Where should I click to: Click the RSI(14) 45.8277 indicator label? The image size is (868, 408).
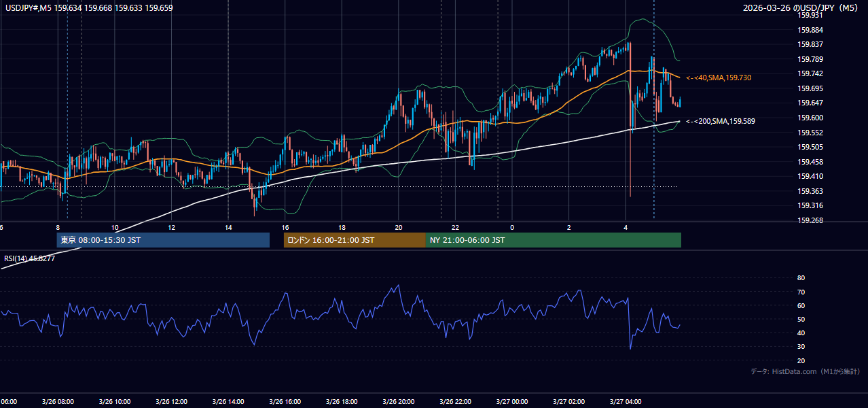pyautogui.click(x=30, y=258)
